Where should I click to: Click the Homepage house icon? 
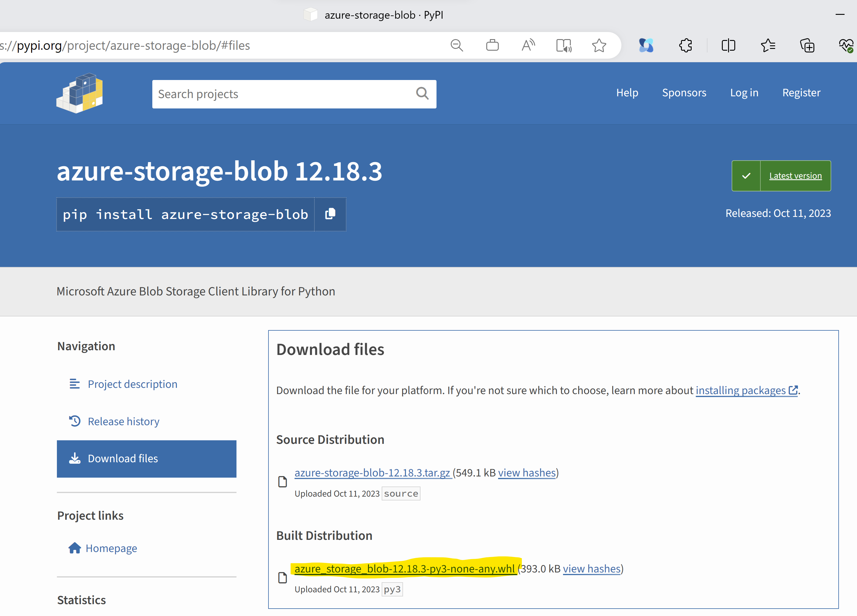point(75,548)
